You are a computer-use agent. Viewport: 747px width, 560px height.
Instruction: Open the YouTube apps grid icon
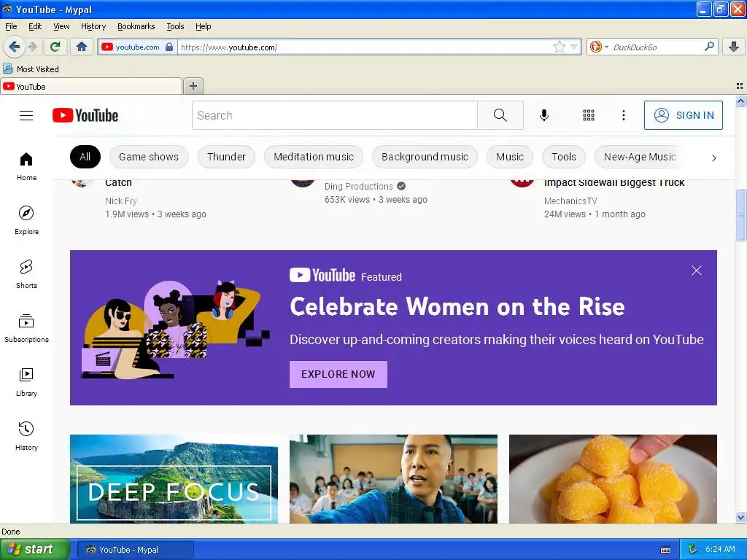(x=589, y=115)
